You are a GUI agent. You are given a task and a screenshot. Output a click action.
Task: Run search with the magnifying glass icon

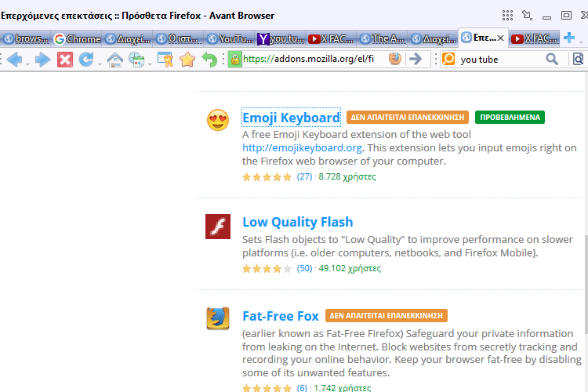(x=552, y=60)
